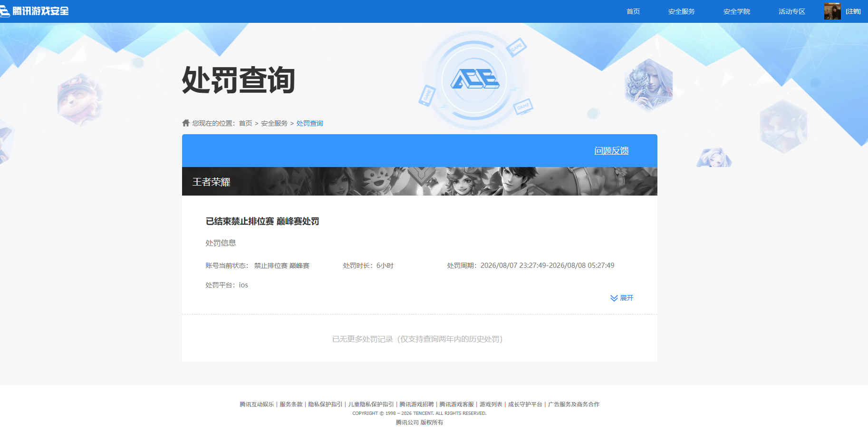Open 腾讯互动娱乐 footer link

pos(257,404)
